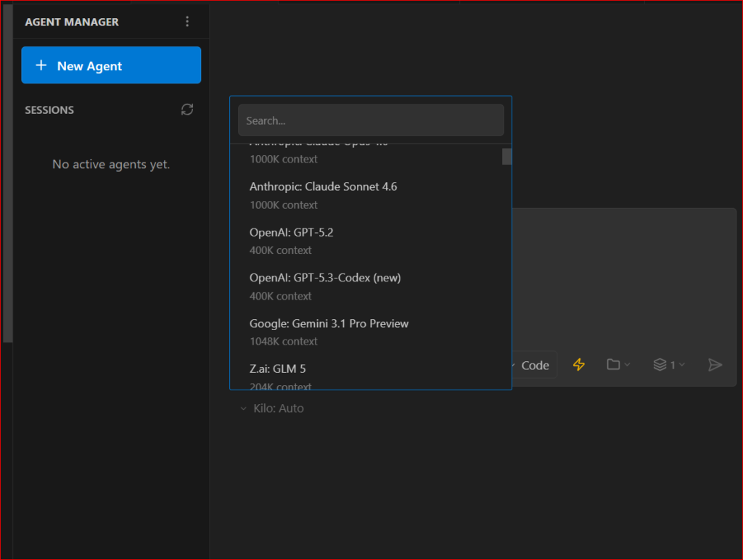This screenshot has width=743, height=560.
Task: Open the Code mode dropdown
Action: point(534,365)
